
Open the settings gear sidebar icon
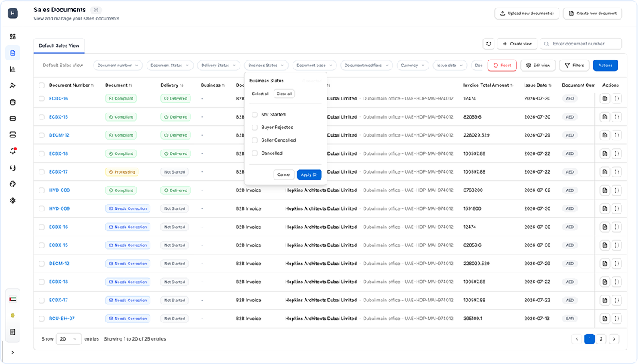pos(13,201)
